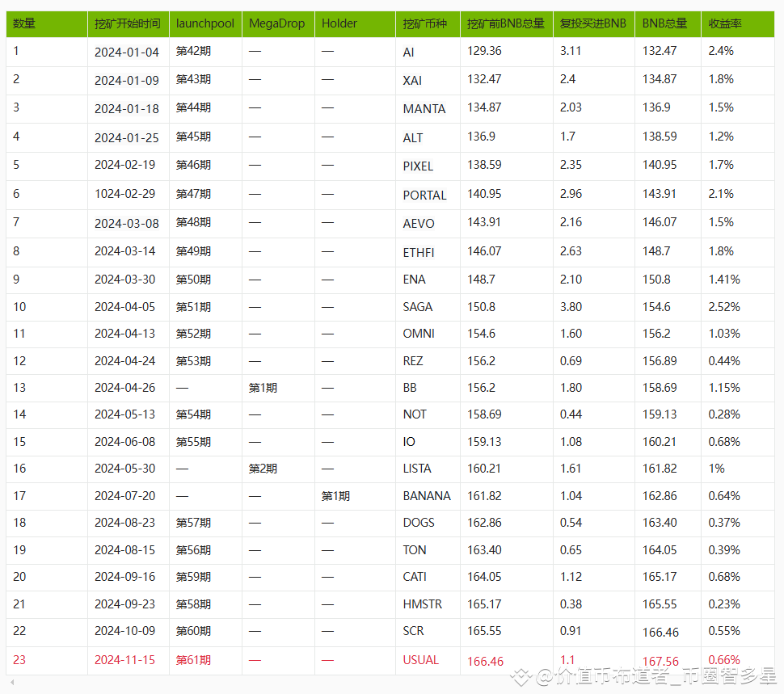Select the date 2024-07-20
This screenshot has width=784, height=694.
[125, 496]
